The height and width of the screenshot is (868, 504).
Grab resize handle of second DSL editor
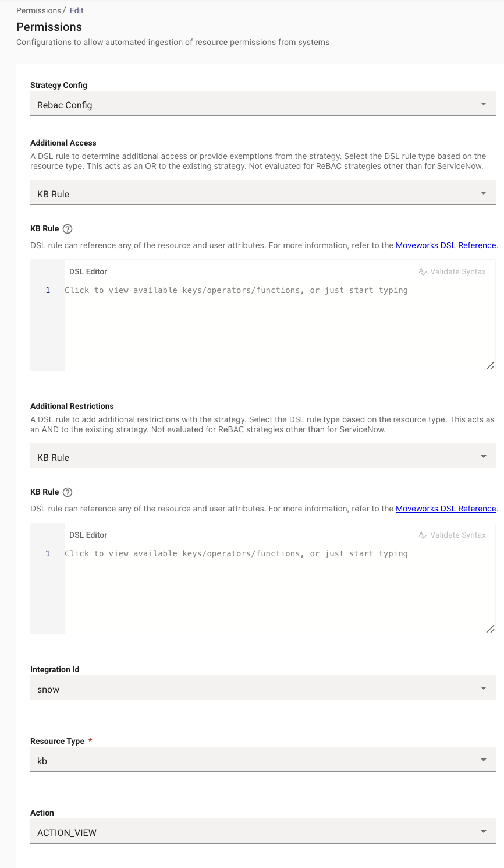490,629
